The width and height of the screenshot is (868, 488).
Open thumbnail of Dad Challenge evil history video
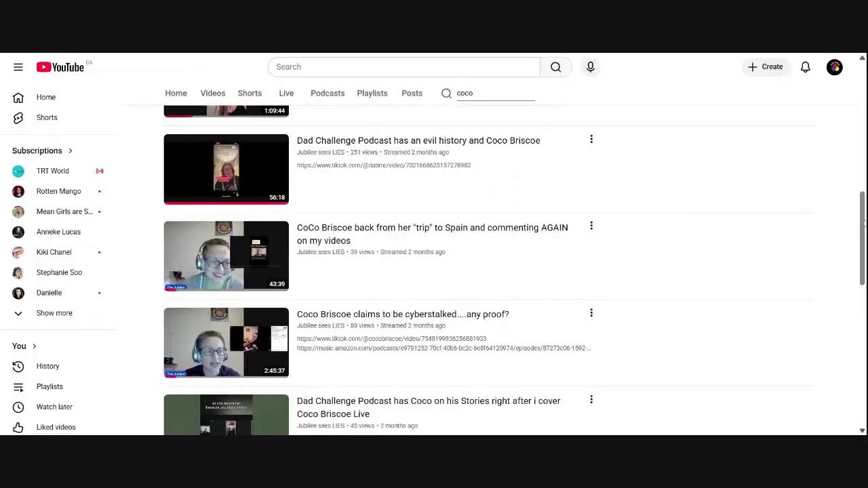pos(226,169)
